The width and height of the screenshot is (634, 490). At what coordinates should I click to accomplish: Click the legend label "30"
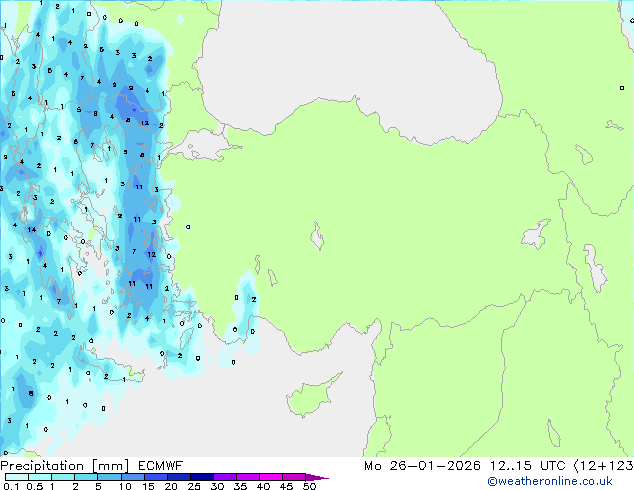coord(217,486)
